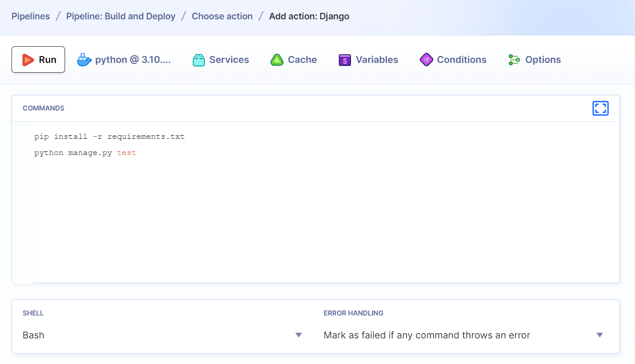Go back to Choose action breadcrumb
The height and width of the screenshot is (364, 635).
click(x=222, y=16)
